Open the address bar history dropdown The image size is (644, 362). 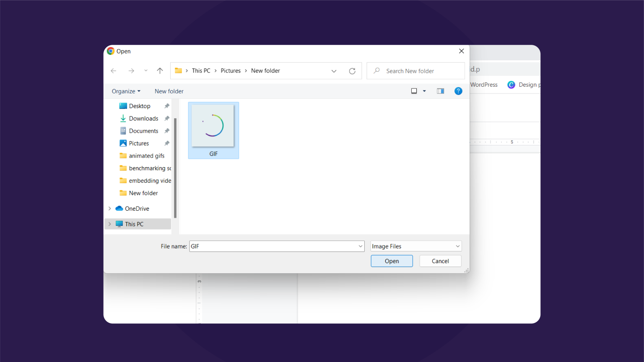tap(334, 70)
